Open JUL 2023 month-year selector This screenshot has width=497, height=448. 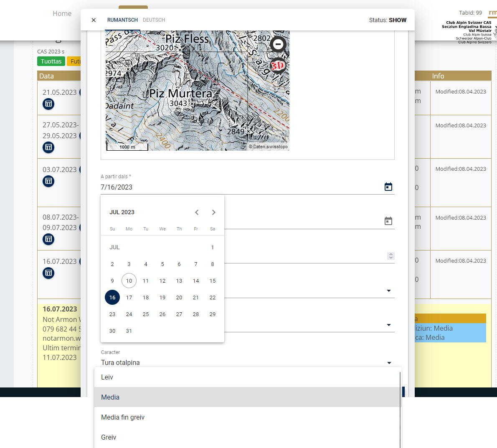(122, 212)
